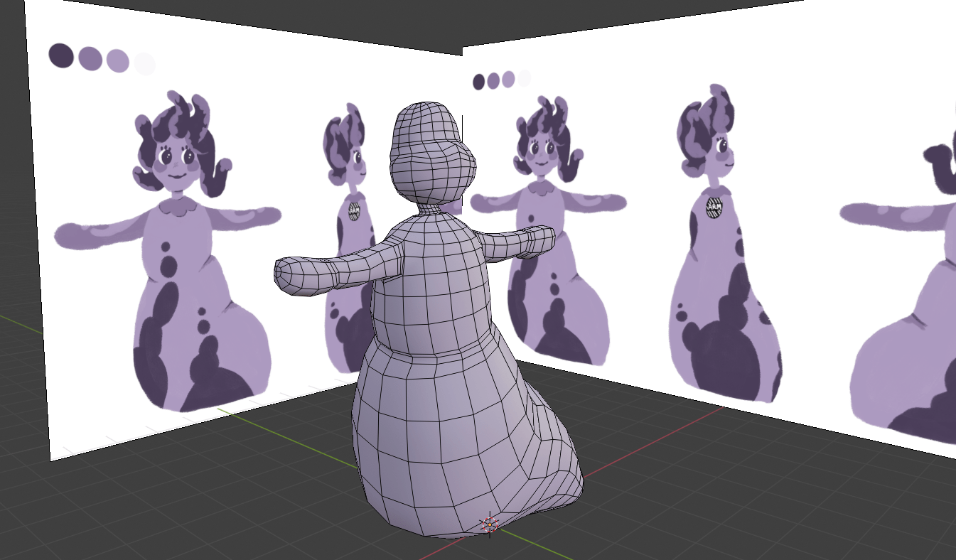This screenshot has width=956, height=560.
Task: Click the round badge on right side-view character
Action: click(x=715, y=208)
